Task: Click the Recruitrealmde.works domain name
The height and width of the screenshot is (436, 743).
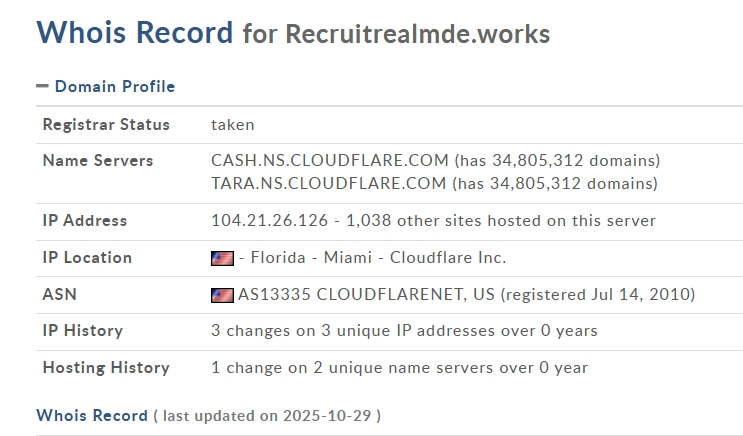Action: (417, 34)
